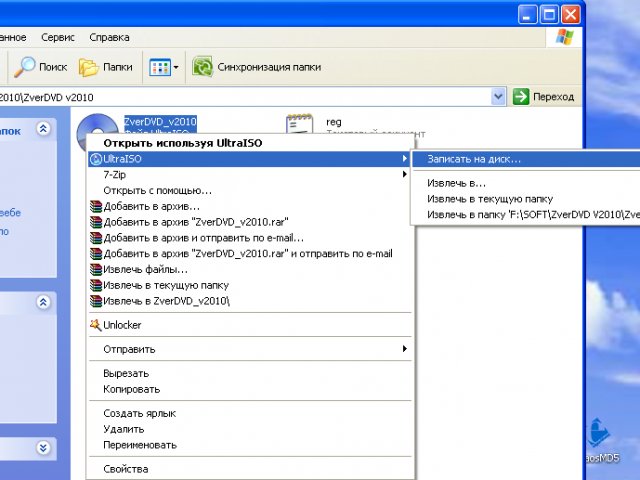
Task: Choose 'Открыть с помощью...'
Action: [x=250, y=191]
